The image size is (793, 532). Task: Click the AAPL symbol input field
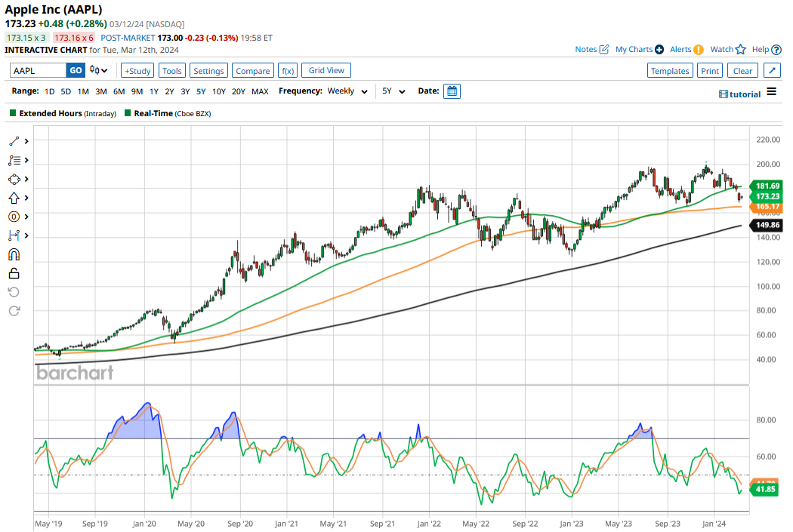click(38, 70)
